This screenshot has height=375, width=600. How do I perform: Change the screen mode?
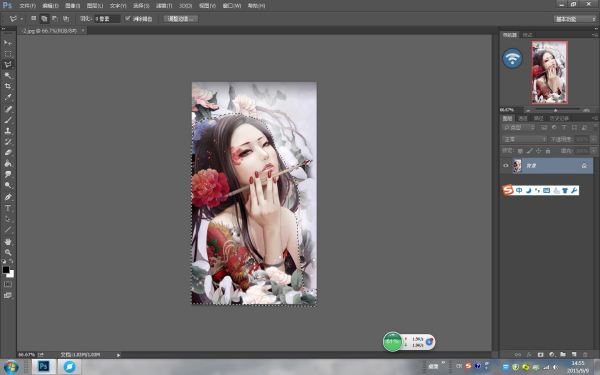click(8, 295)
